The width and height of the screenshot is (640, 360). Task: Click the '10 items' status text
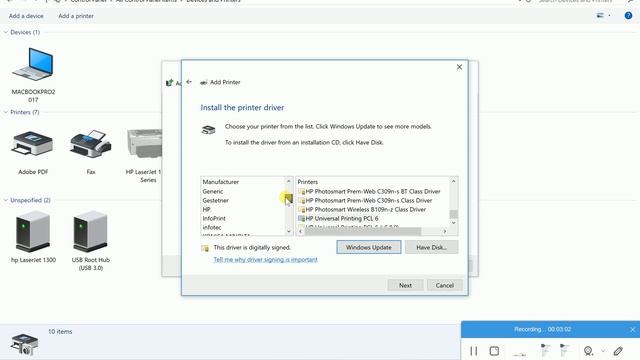click(x=60, y=332)
